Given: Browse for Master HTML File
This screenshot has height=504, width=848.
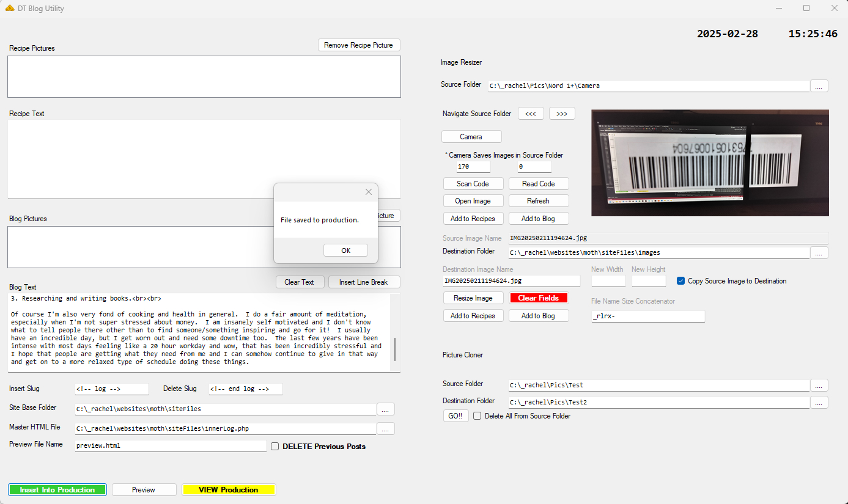Looking at the screenshot, I should 386,429.
